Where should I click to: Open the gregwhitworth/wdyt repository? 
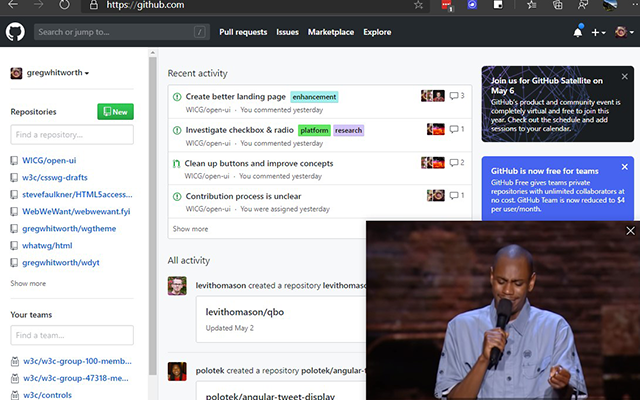pos(61,262)
